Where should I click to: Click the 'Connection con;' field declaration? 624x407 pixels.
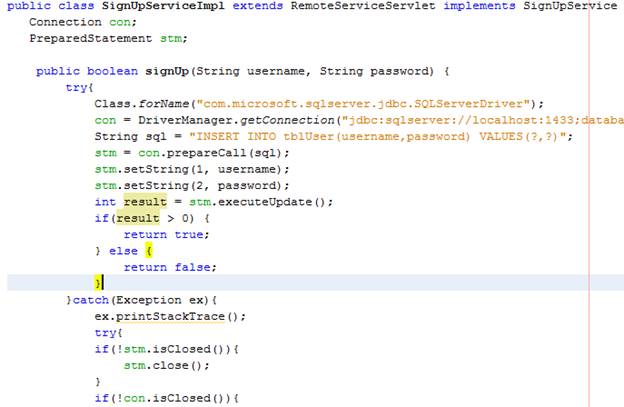point(83,22)
